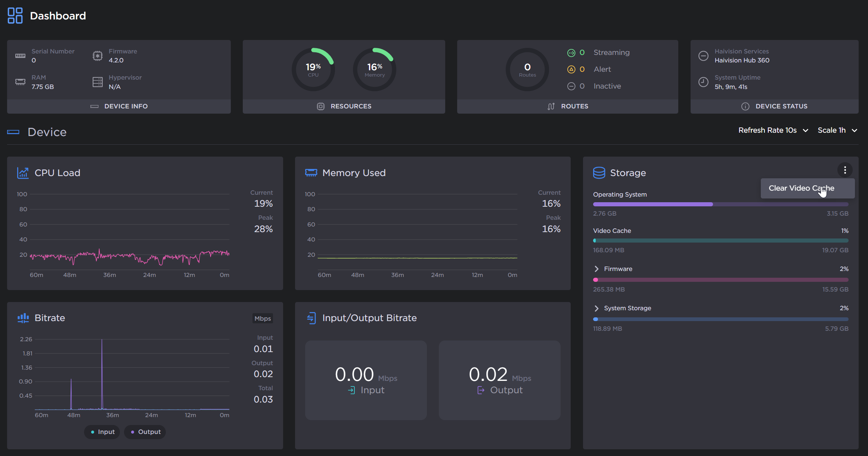Click the Video Cache usage bar
The image size is (868, 456).
[720, 240]
